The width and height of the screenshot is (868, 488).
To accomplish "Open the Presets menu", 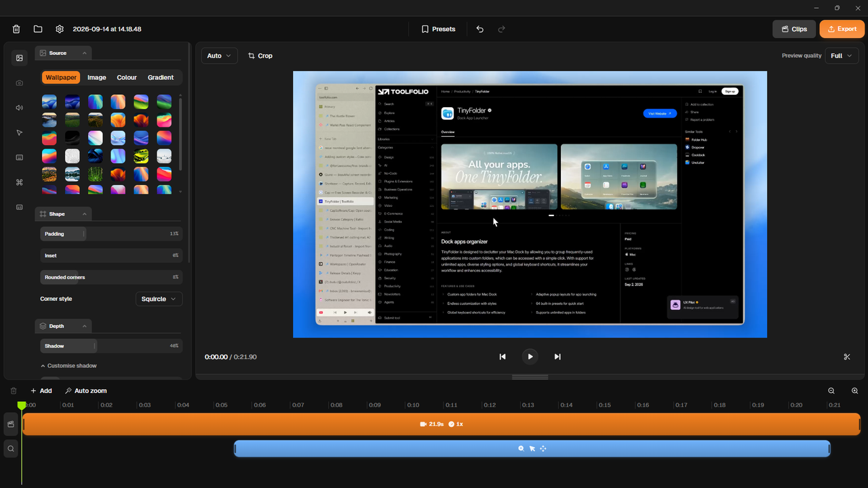I will pos(438,29).
